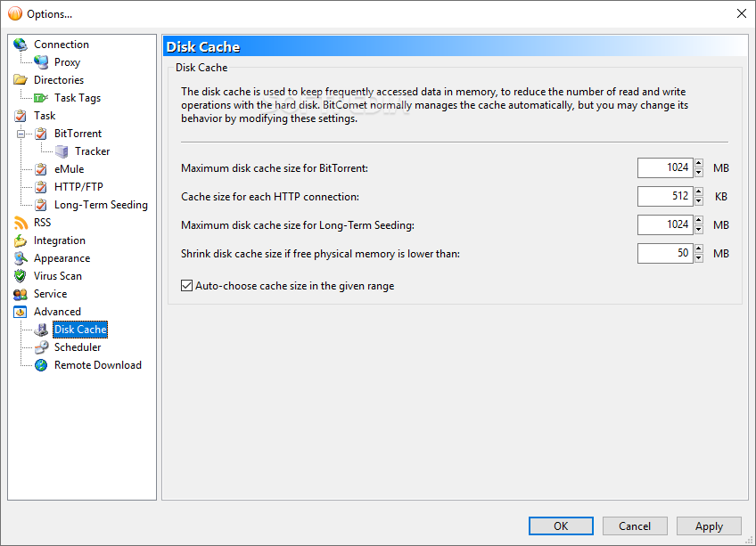
Task: Click free memory field showing 50
Action: click(x=665, y=253)
